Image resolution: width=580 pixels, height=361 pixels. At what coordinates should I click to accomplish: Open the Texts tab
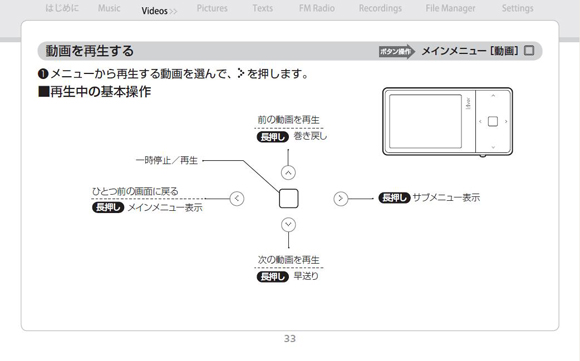pos(263,8)
